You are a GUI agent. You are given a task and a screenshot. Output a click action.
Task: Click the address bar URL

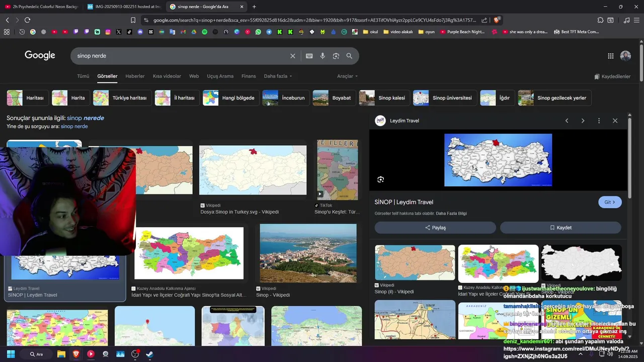coord(314,20)
